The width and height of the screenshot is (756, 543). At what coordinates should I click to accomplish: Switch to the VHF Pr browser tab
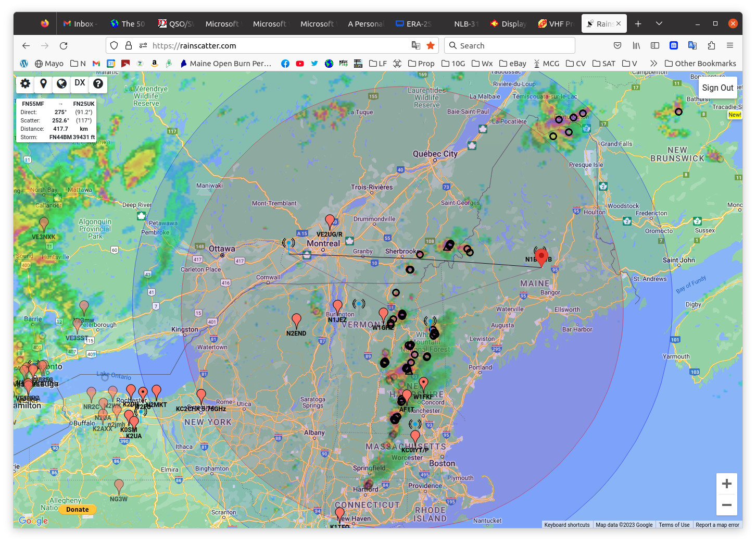[556, 24]
